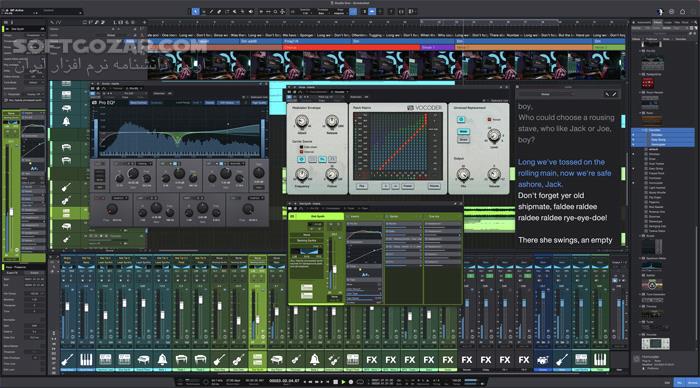700x388 pixels.
Task: Select the Arrow tool in the top toolbar
Action: pyautogui.click(x=196, y=12)
